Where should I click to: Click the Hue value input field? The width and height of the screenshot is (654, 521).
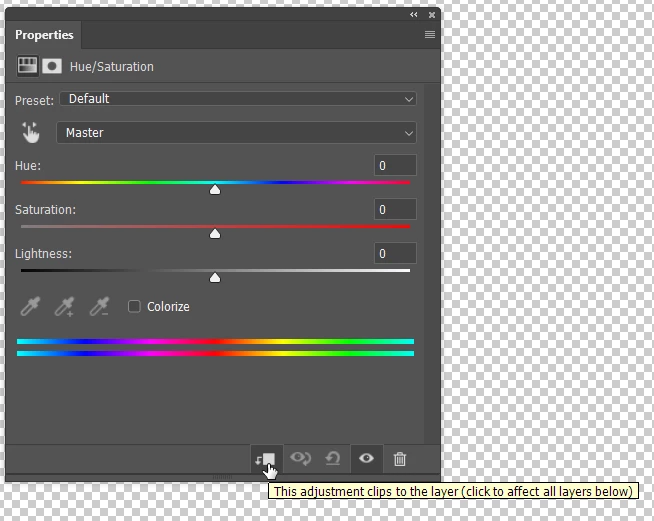(395, 165)
